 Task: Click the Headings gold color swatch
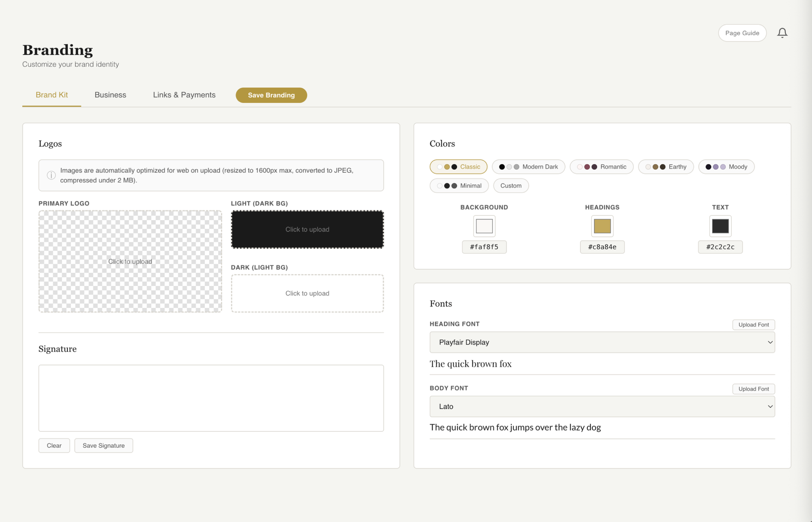point(602,226)
